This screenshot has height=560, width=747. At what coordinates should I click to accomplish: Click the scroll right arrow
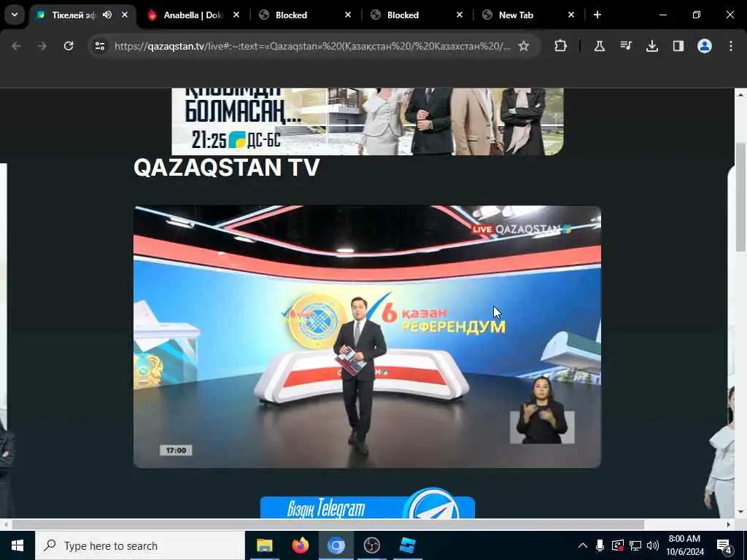pyautogui.click(x=729, y=524)
